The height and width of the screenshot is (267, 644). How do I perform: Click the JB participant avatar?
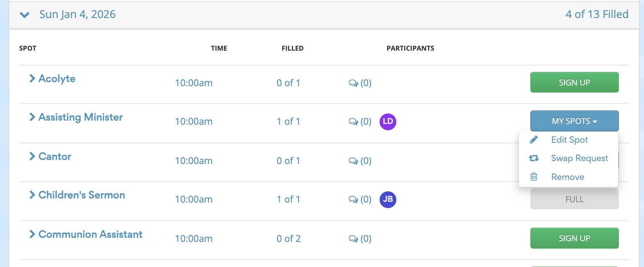click(388, 200)
